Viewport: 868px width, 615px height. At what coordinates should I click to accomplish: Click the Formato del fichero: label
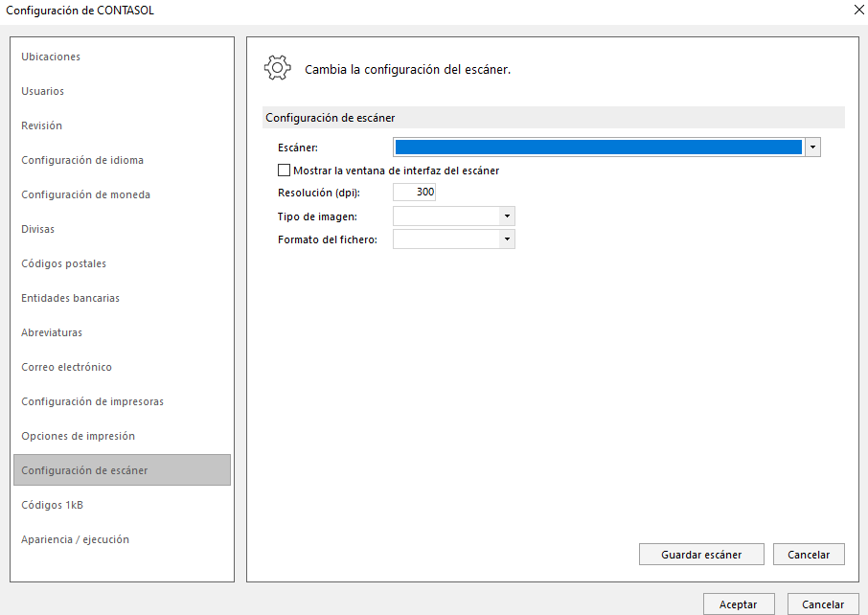327,239
